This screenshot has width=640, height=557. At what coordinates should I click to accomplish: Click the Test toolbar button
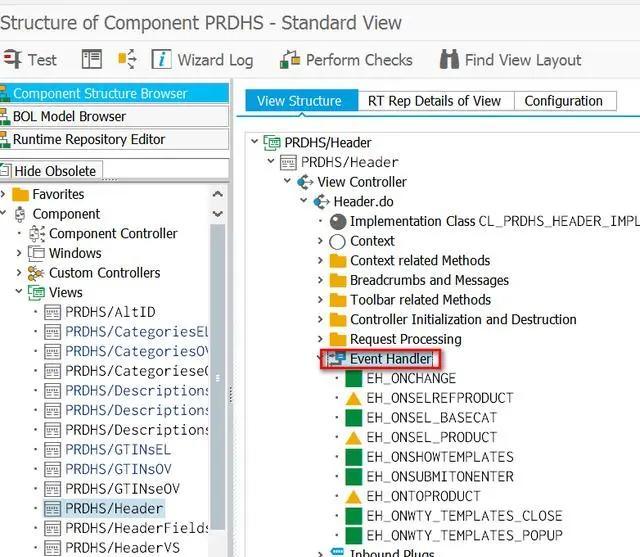29,60
